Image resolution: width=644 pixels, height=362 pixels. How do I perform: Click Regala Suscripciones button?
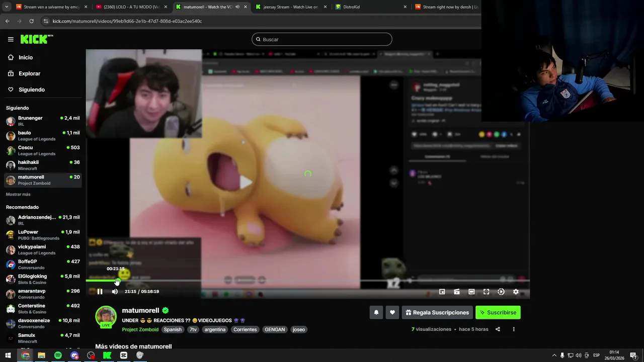click(437, 312)
